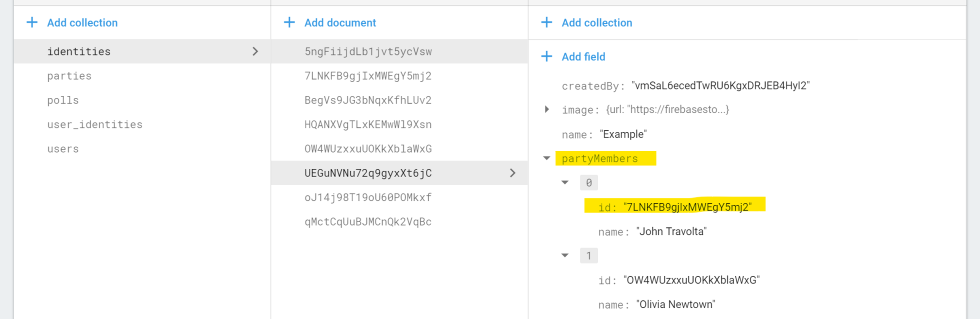Click the name field value "Example"
Screen dimensions: 980x319
[x=623, y=134]
